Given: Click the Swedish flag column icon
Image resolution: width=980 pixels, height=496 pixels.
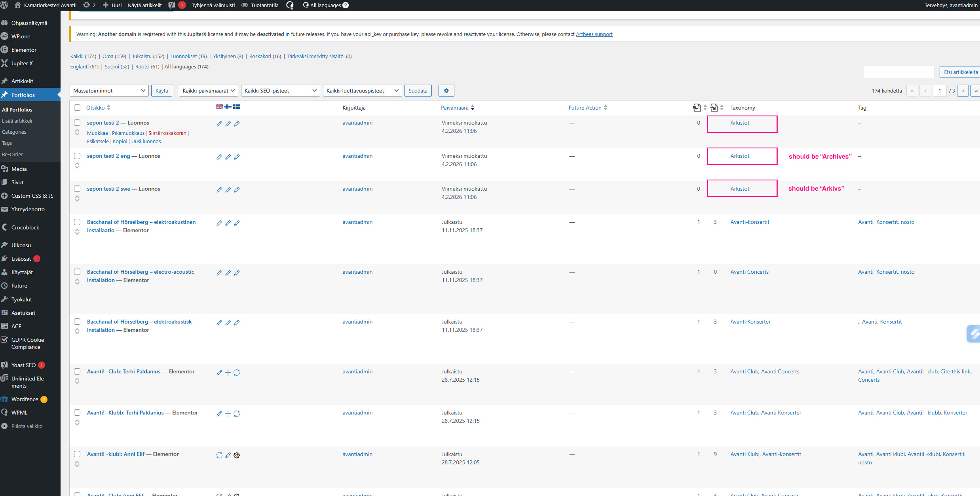Looking at the screenshot, I should [237, 107].
